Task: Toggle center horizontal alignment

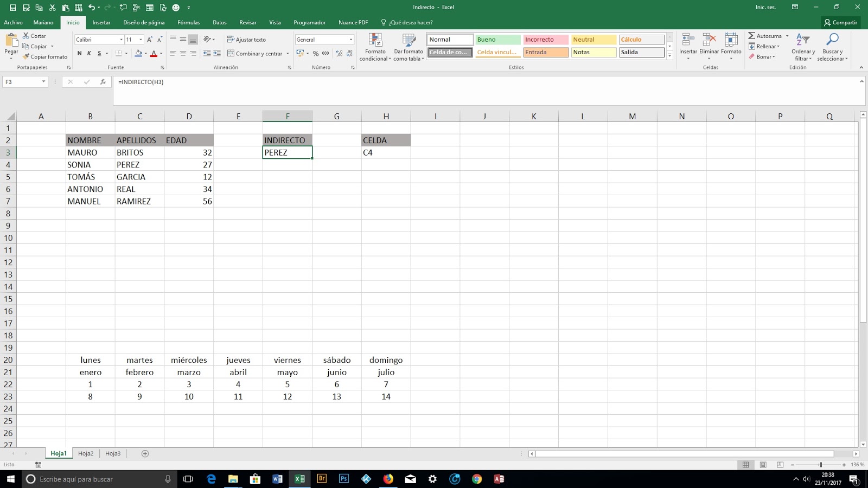Action: pyautogui.click(x=183, y=53)
